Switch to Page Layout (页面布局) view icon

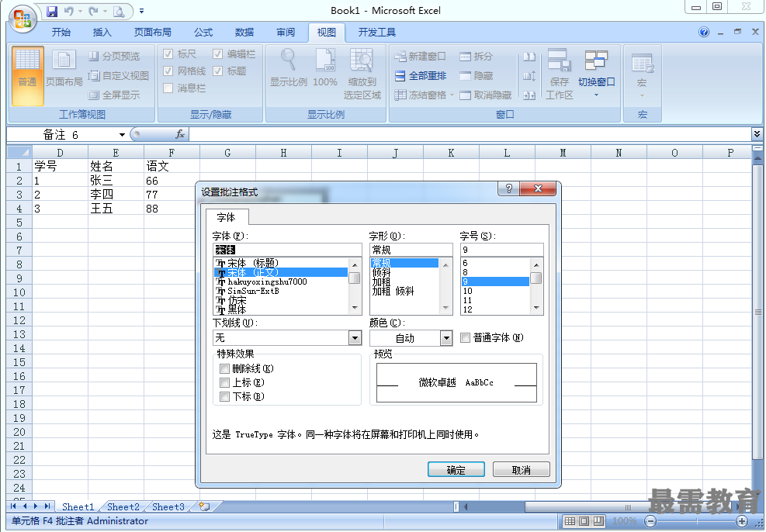click(64, 69)
